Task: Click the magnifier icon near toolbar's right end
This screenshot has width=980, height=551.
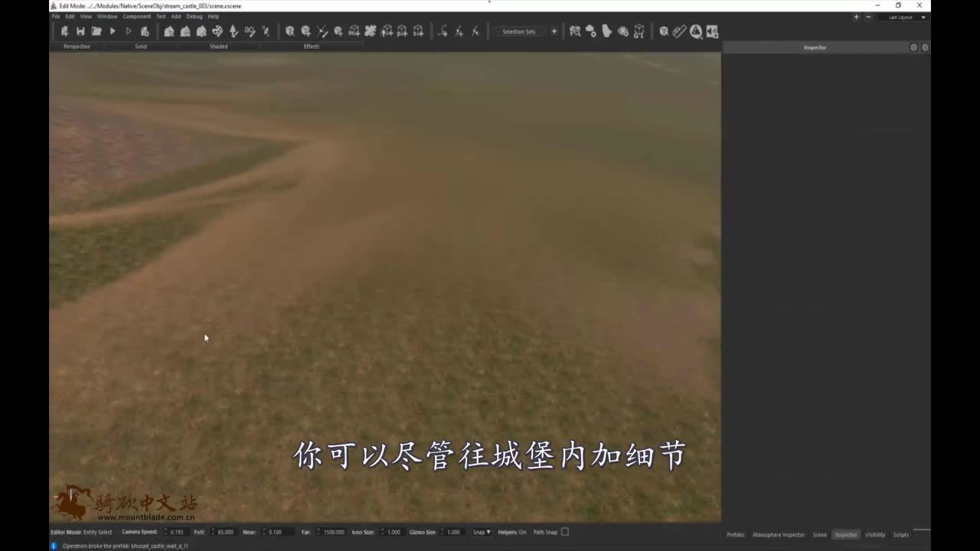Action: point(696,31)
